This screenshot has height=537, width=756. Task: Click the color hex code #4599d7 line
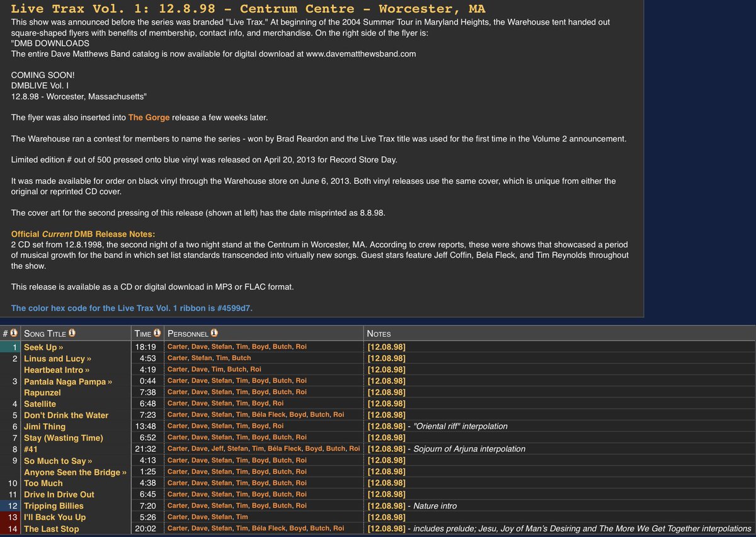coord(132,308)
